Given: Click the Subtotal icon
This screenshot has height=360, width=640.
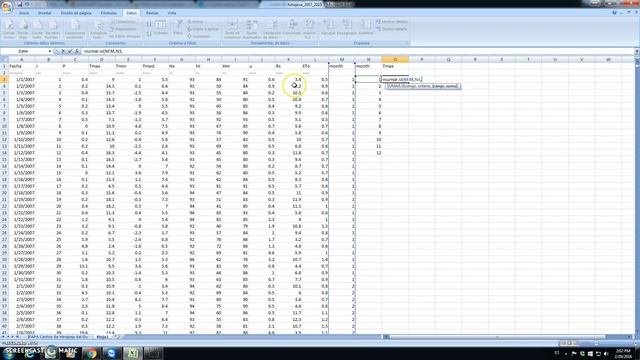Looking at the screenshot, I should pyautogui.click(x=366, y=28).
